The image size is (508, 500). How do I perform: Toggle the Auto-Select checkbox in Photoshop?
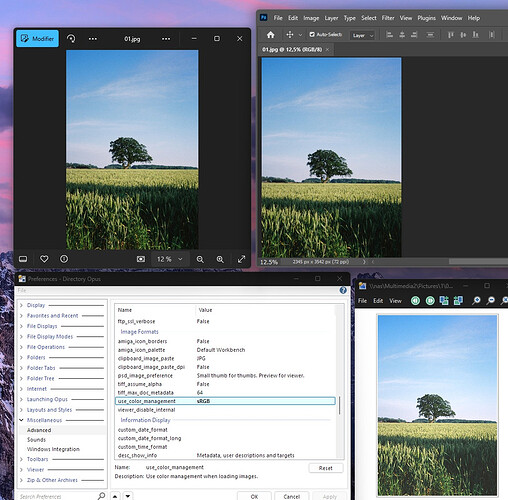coord(312,34)
